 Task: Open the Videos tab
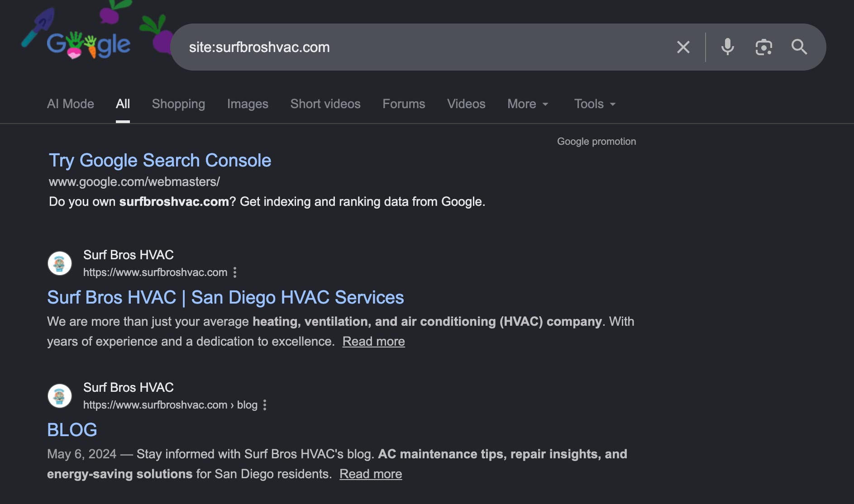click(466, 104)
